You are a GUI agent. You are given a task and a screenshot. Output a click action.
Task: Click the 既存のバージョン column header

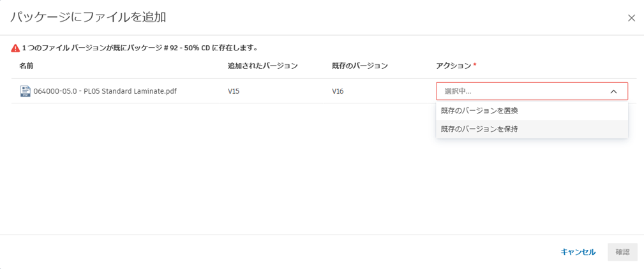360,66
